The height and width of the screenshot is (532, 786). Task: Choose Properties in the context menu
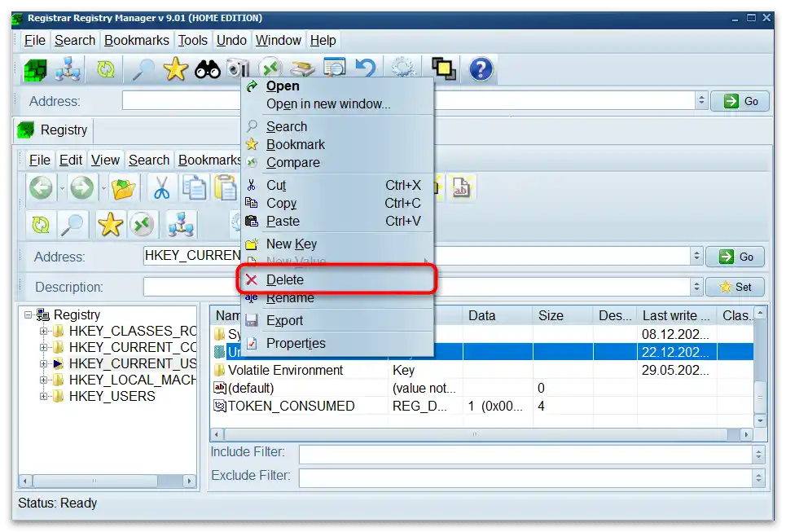point(337,343)
